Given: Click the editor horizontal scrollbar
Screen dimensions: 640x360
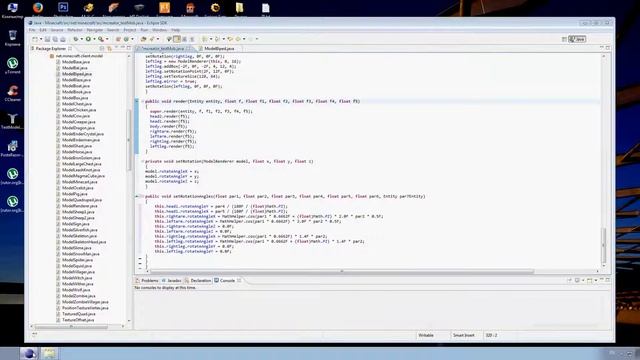Looking at the screenshot, I should [x=342, y=271].
